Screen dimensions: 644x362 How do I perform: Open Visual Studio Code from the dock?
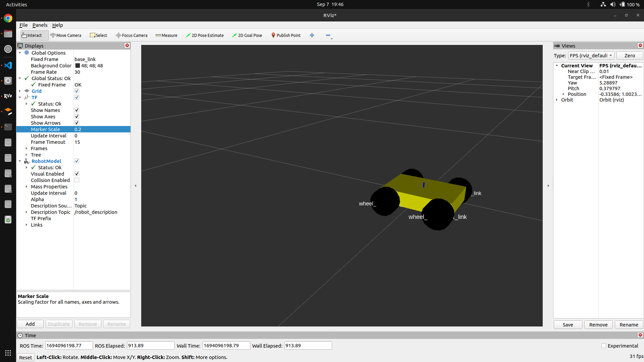point(8,65)
